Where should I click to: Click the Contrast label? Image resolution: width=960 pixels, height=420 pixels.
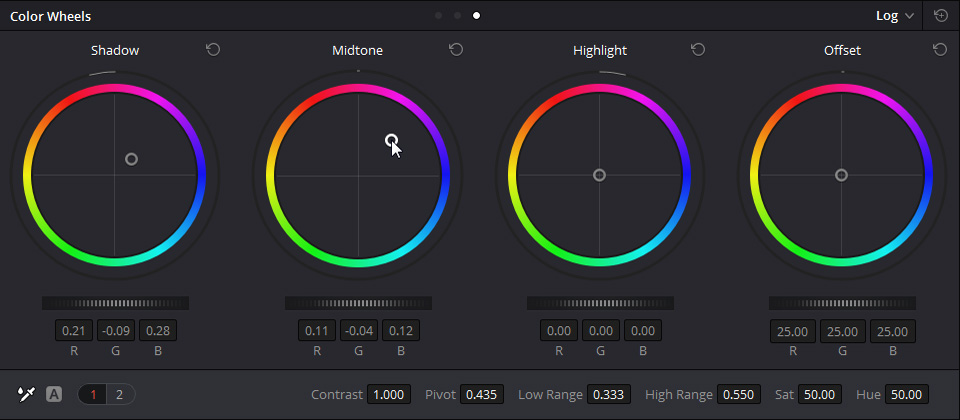pyautogui.click(x=337, y=394)
